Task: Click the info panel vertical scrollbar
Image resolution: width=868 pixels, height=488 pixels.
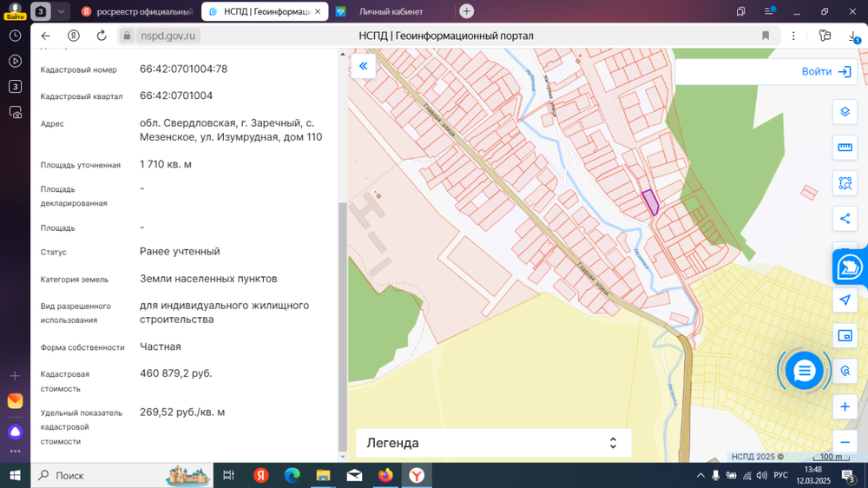Action: point(343,326)
